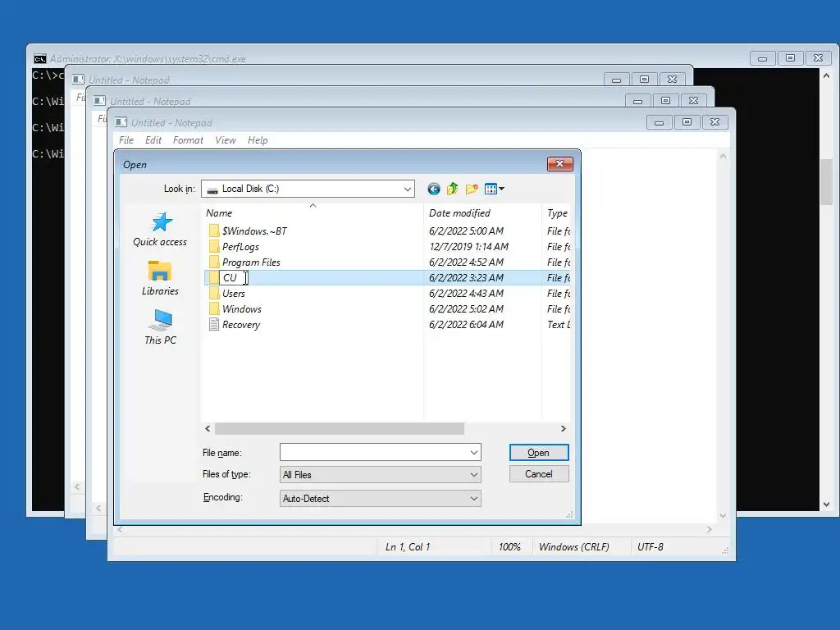Expand the Look in drive dropdown

407,189
